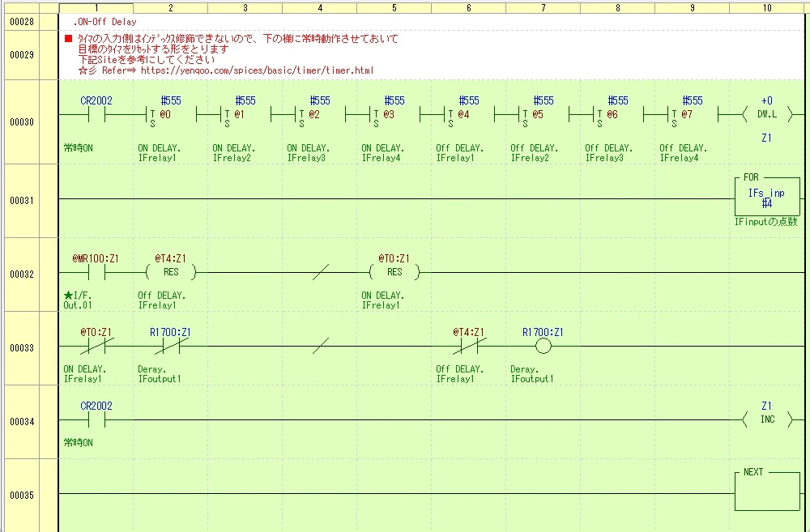Click the red square comment marker
The image size is (810, 532).
point(68,39)
